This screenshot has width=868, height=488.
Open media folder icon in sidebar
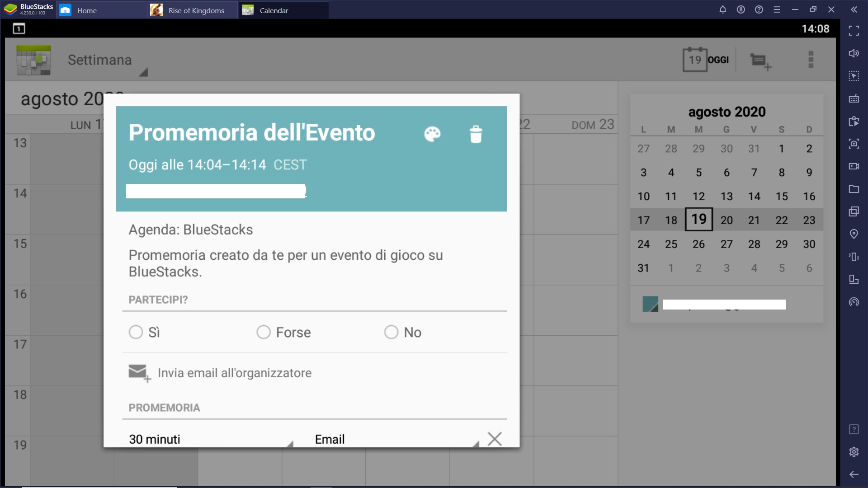854,189
